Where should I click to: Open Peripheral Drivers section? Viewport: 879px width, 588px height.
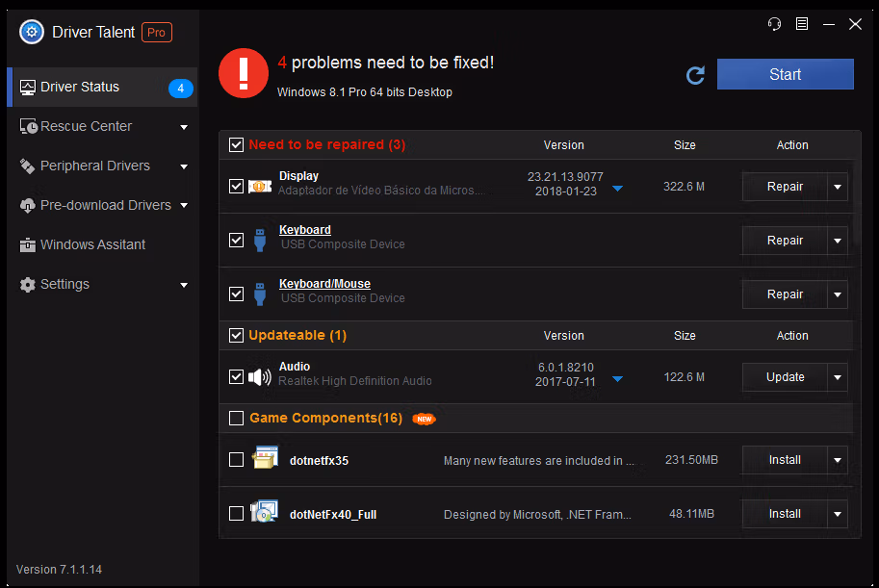pos(103,166)
